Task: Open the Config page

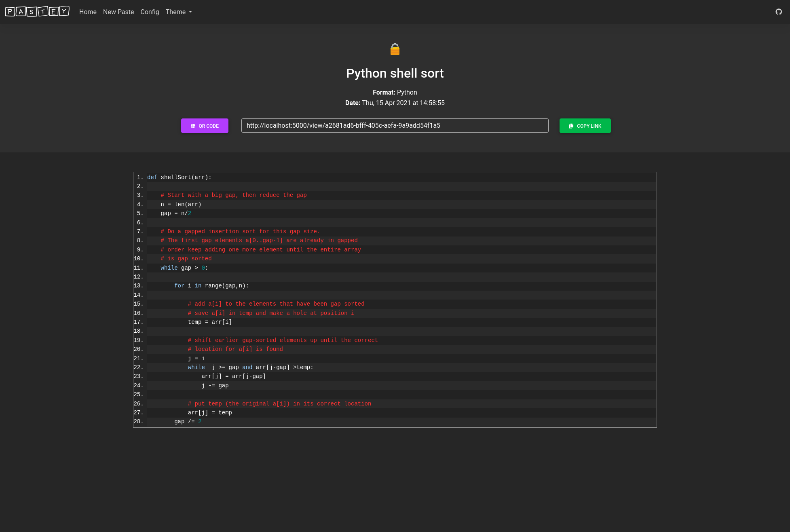Action: click(150, 12)
